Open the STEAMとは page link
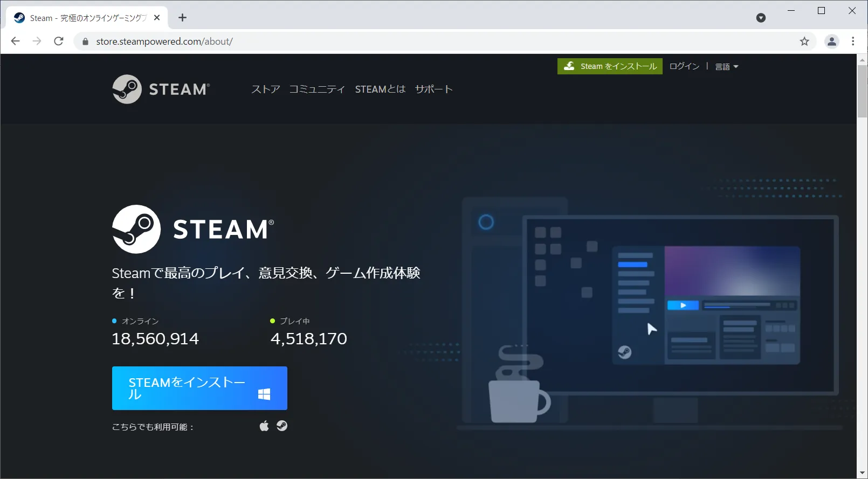This screenshot has height=479, width=868. pos(380,89)
